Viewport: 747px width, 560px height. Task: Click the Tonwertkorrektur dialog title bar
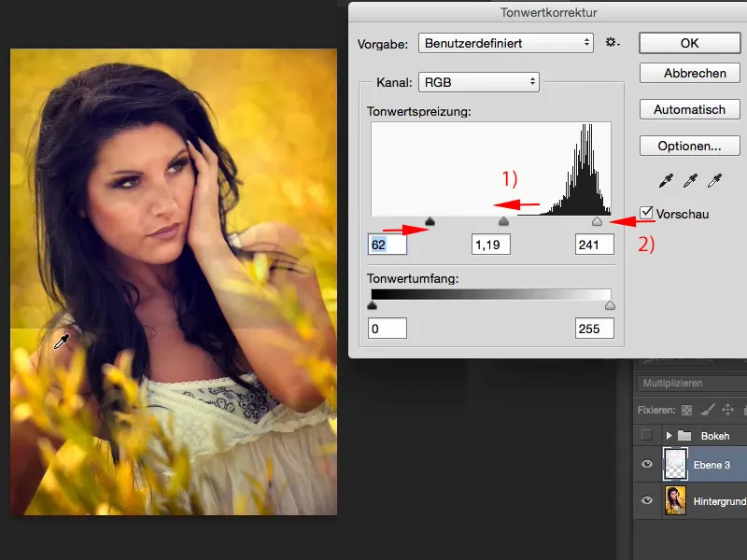(548, 12)
